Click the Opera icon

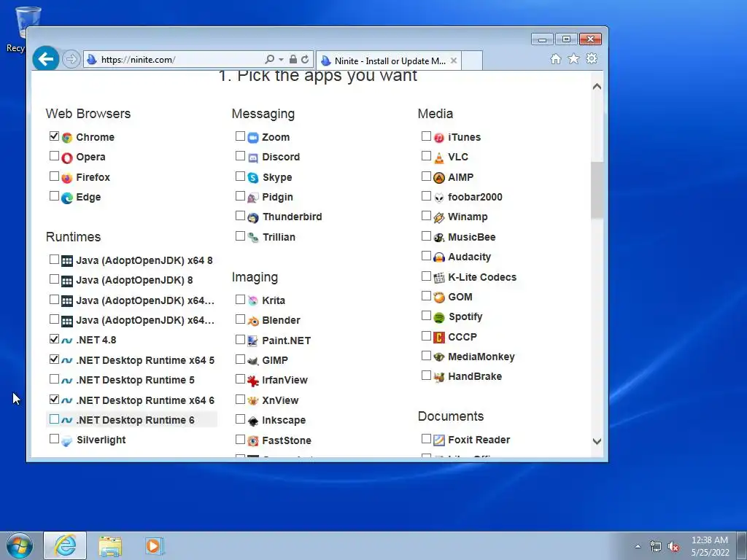point(66,157)
